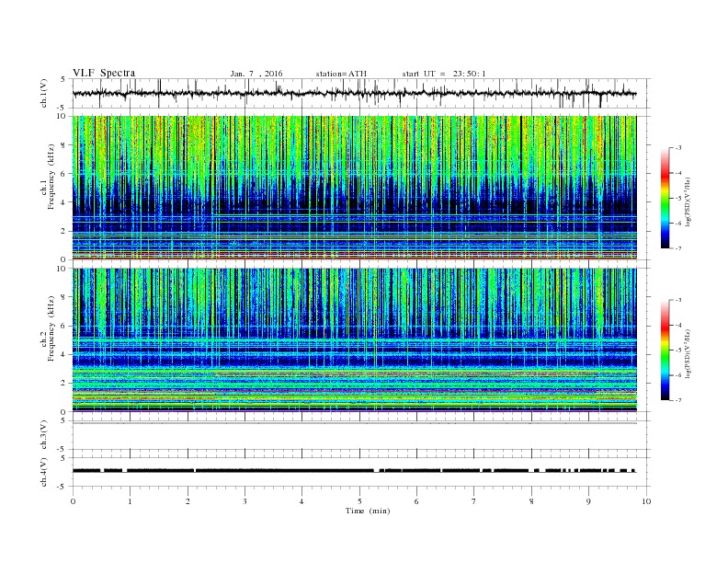Image resolution: width=728 pixels, height=563 pixels.
Task: Click the "6" kHz tick on ch.1 frequency axis
Action: point(64,174)
